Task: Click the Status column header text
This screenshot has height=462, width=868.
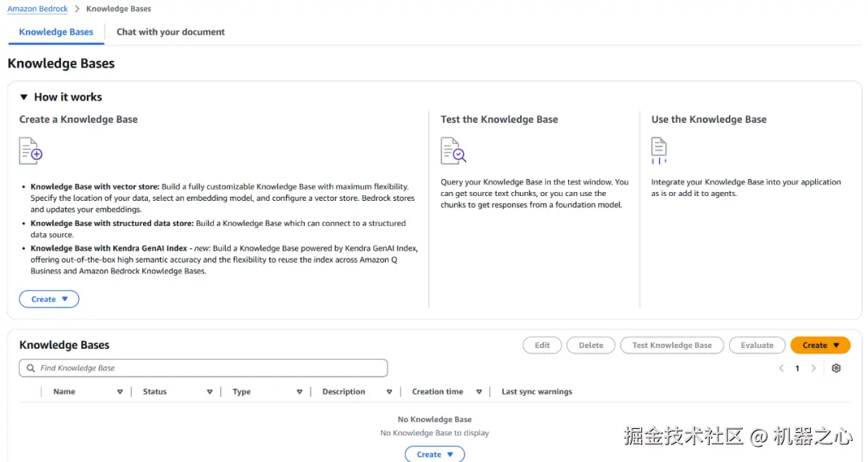Action: (x=154, y=392)
